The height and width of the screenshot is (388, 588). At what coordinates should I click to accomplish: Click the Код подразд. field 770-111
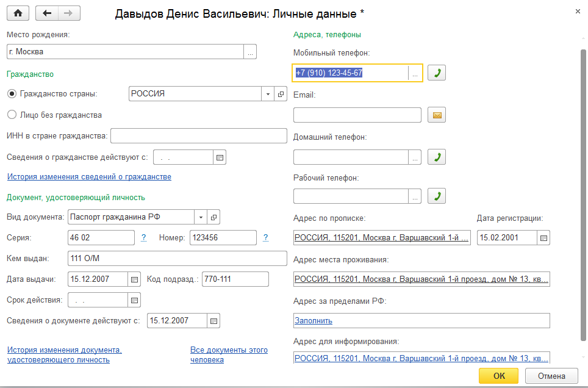click(x=235, y=279)
